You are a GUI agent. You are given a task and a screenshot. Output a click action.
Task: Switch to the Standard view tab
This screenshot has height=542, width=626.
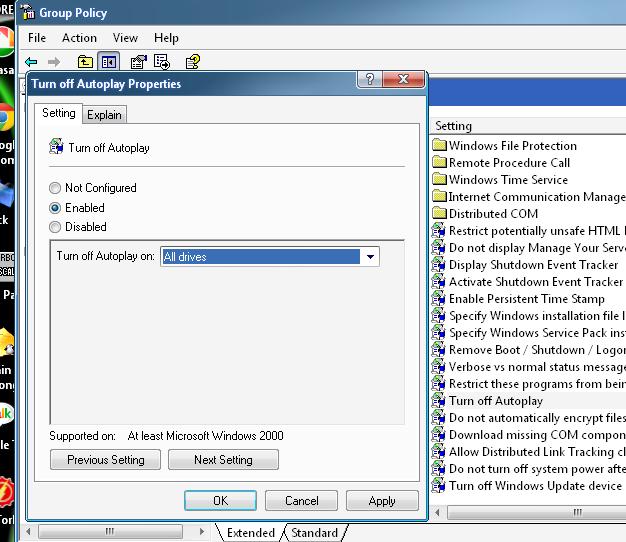click(x=314, y=533)
